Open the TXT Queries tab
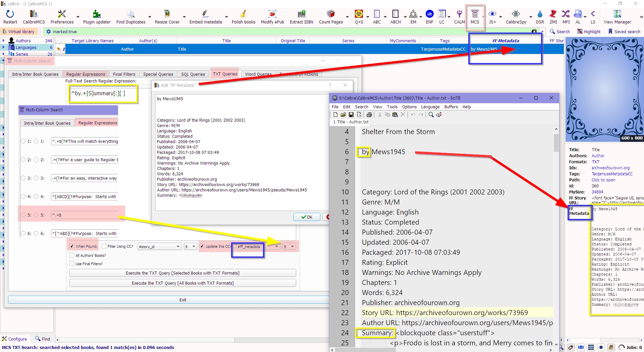The image size is (644, 352). (225, 74)
